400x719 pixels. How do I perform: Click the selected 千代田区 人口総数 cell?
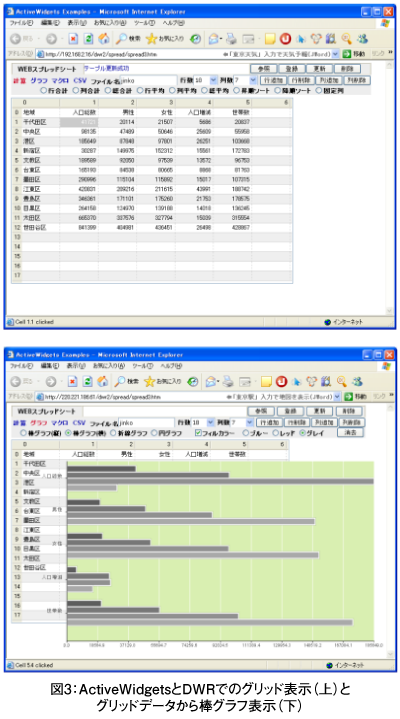[79, 122]
